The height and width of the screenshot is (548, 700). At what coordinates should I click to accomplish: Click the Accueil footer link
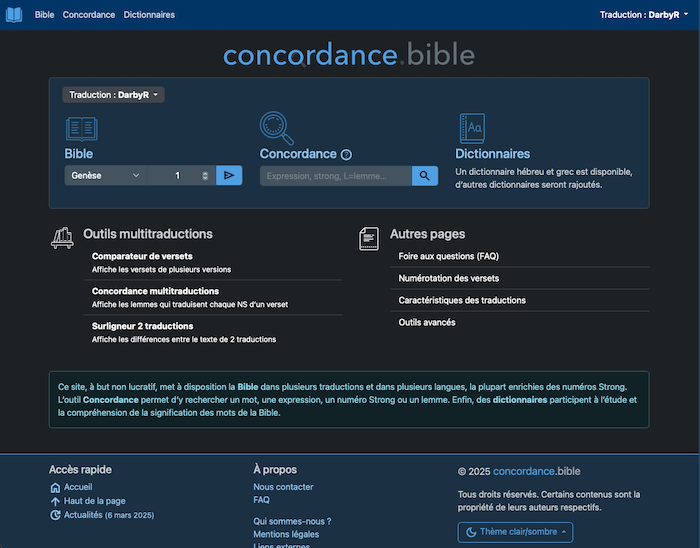click(x=78, y=487)
